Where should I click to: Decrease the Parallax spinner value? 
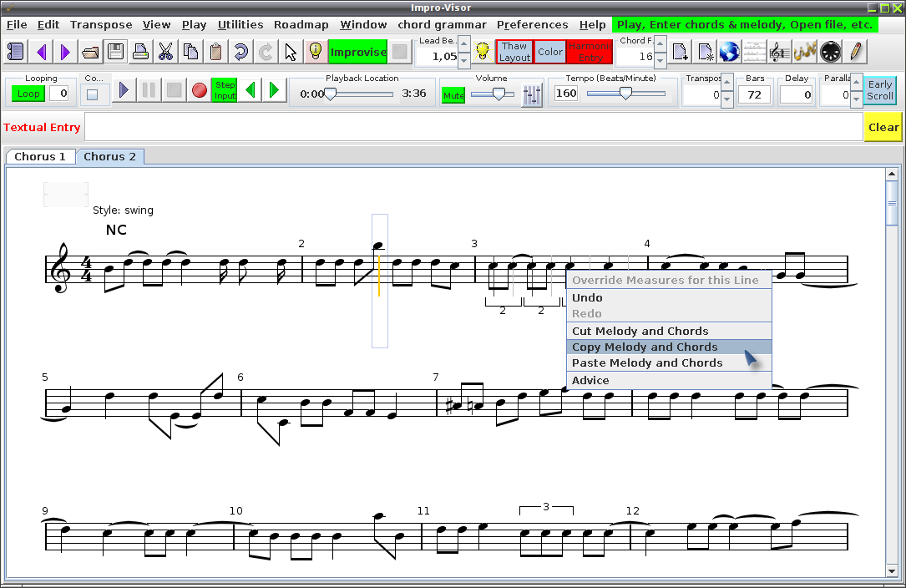856,99
